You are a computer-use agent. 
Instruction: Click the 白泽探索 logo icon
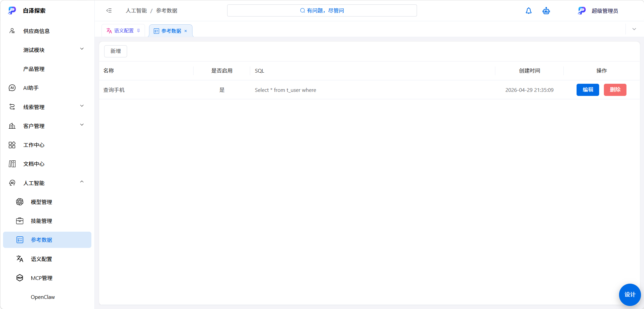(12, 10)
